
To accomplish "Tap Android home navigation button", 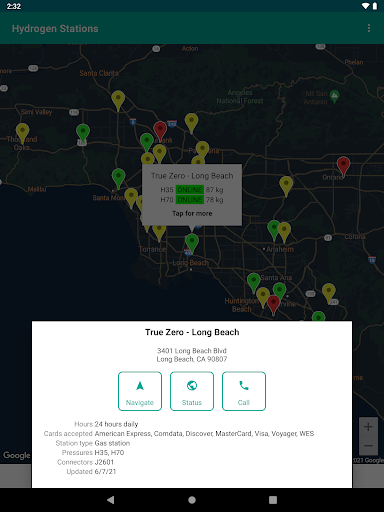I will [x=192, y=500].
